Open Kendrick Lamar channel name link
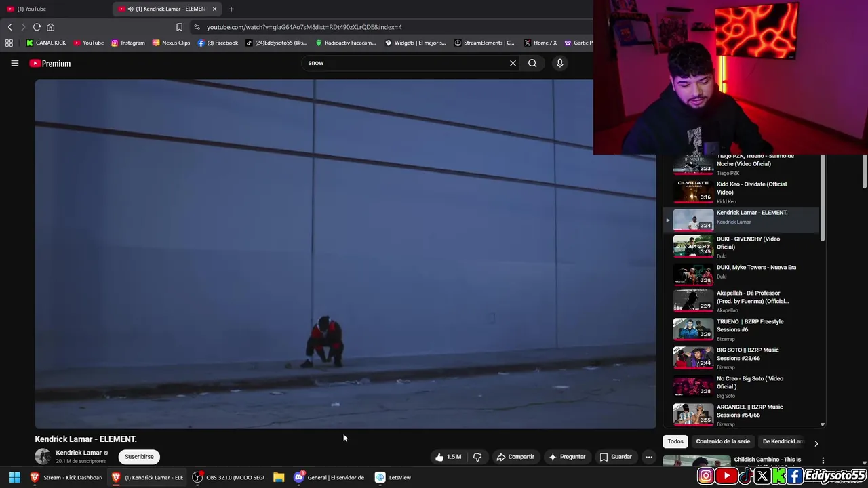Screen dimensions: 868x488 click(79, 453)
